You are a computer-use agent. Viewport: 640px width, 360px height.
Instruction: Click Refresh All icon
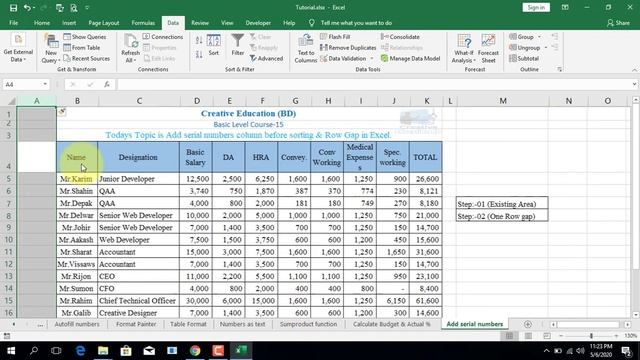tap(131, 49)
